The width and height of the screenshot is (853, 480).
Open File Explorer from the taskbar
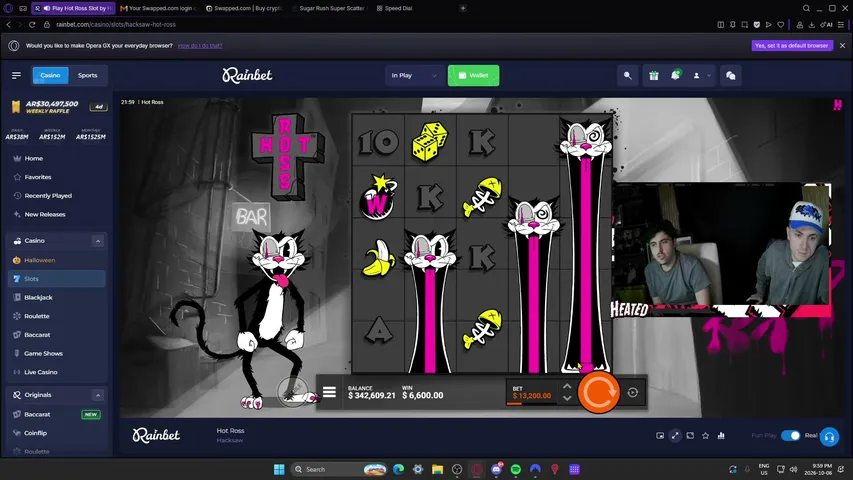tap(437, 469)
